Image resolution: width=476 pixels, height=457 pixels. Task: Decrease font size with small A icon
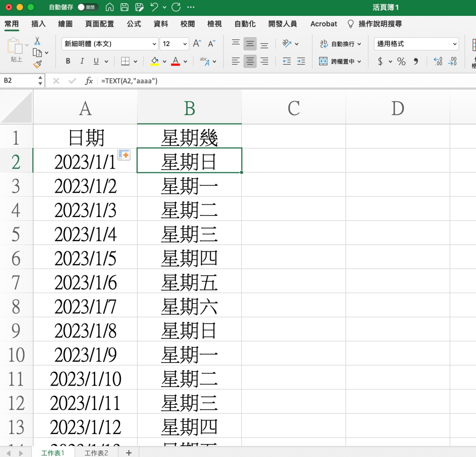point(211,44)
